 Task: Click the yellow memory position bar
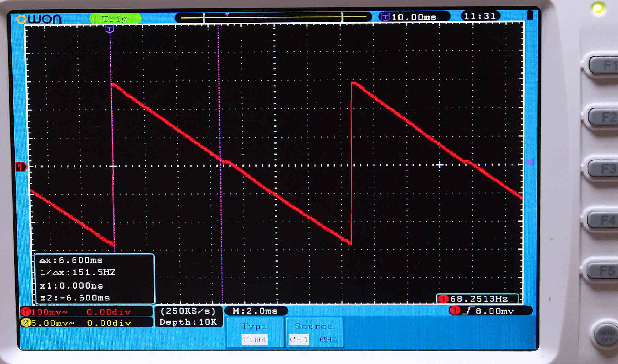[273, 17]
